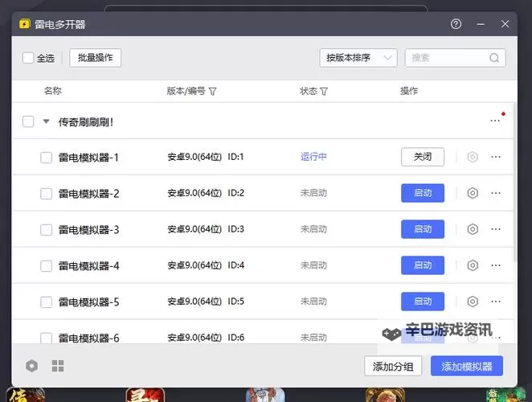Focus the 搜索 input field

tap(456, 58)
